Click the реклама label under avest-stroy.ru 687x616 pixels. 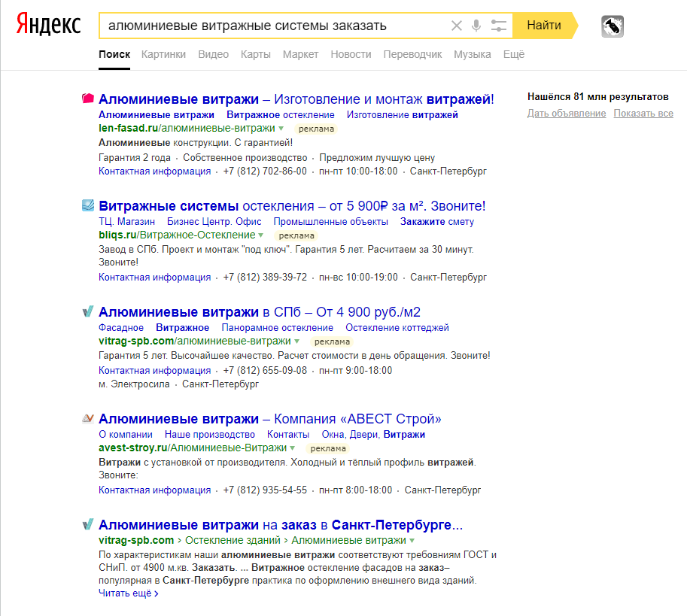[x=328, y=448]
